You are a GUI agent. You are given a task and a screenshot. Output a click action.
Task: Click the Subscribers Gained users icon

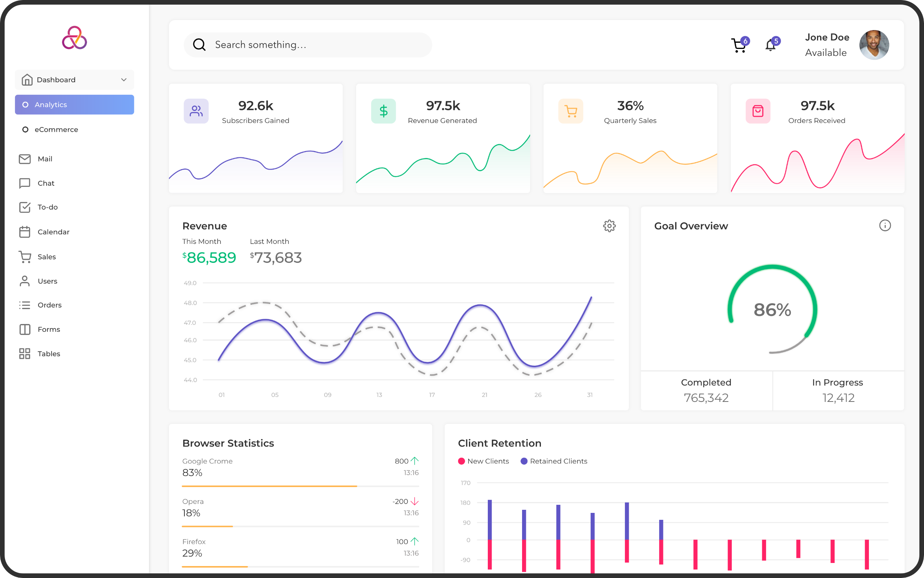(x=196, y=111)
